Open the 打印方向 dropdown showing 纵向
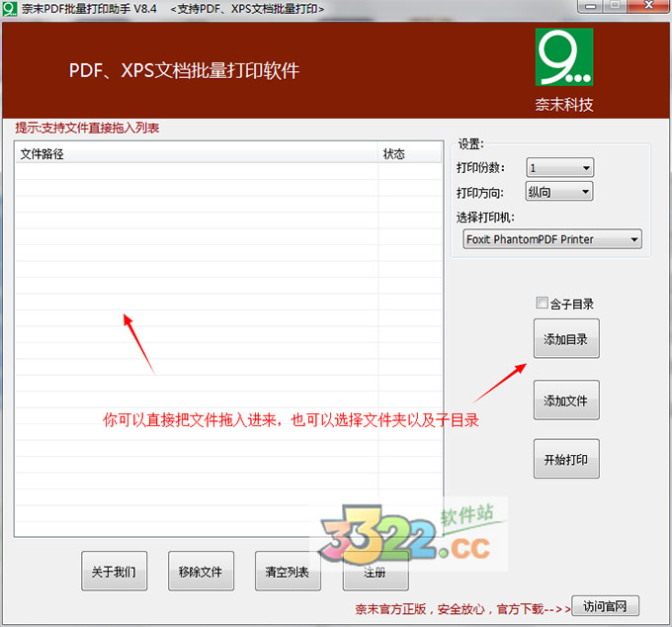 559,191
